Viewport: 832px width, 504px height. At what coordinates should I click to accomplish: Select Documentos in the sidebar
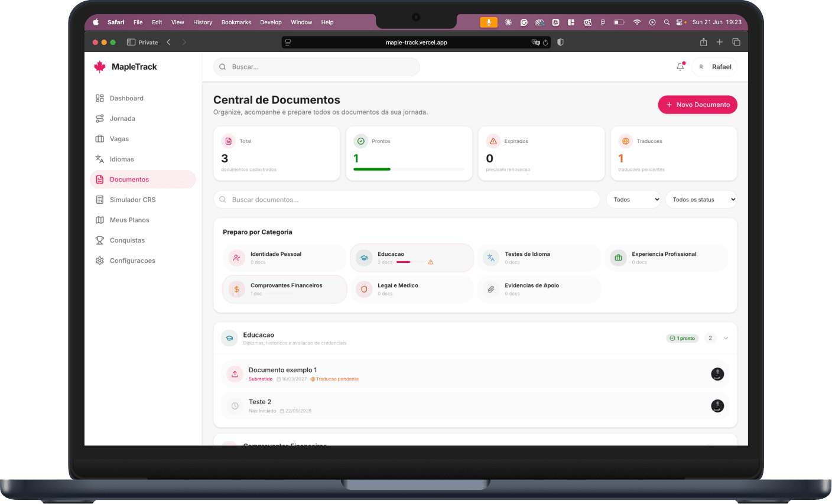coord(142,180)
